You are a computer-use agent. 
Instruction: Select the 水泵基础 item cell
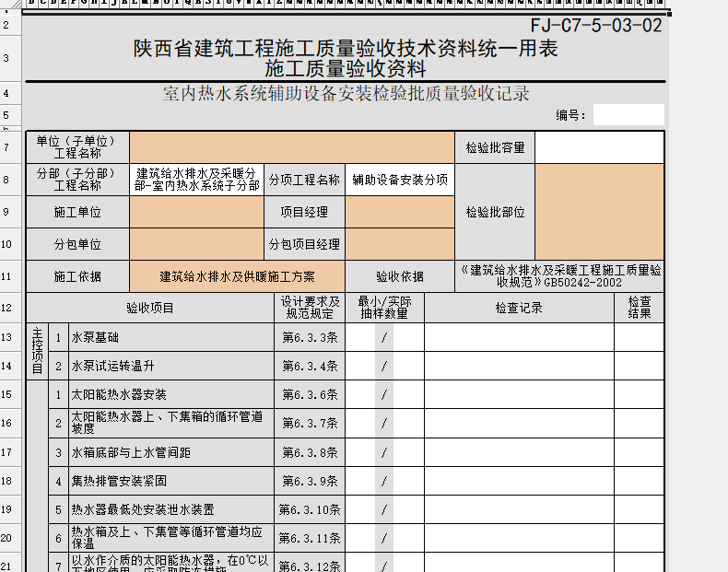(171, 337)
